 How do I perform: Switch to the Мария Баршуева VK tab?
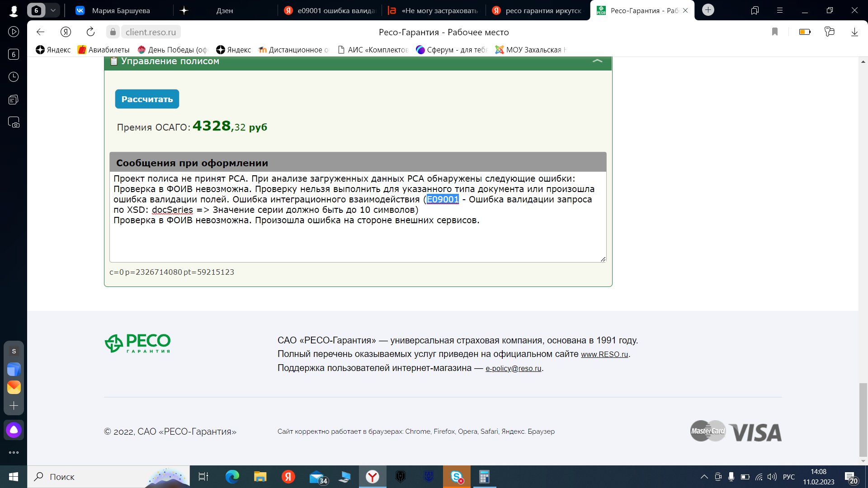point(121,10)
